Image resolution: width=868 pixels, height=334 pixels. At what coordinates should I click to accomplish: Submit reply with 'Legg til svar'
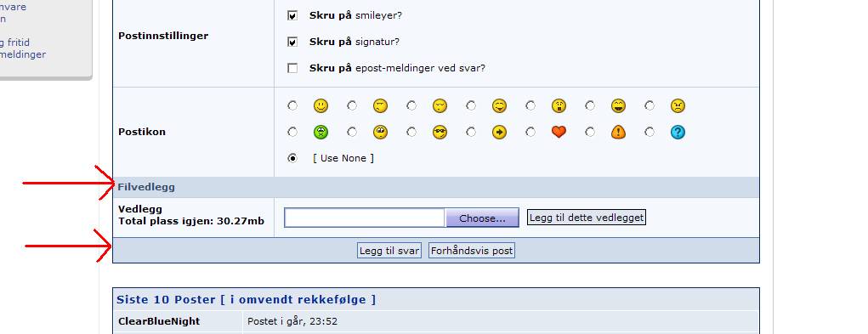[389, 251]
